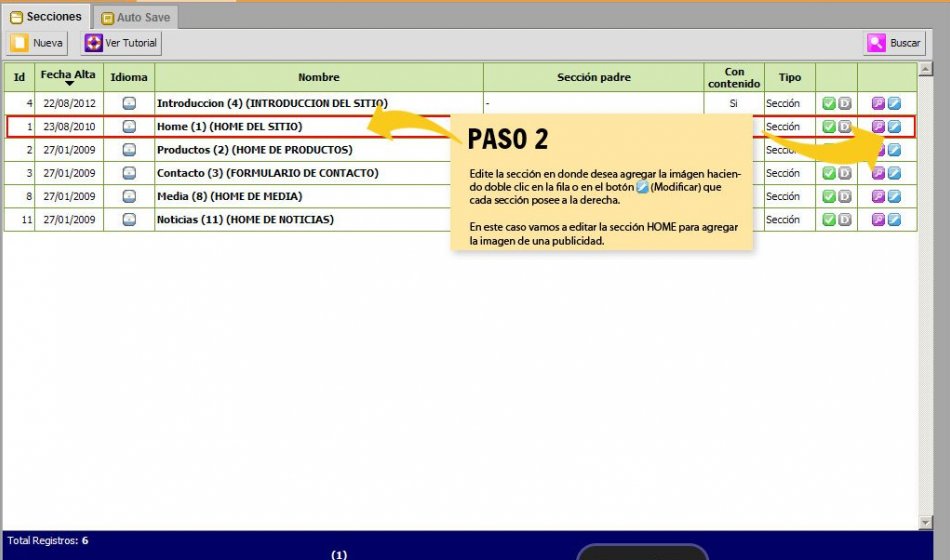
Task: Select the 'Productos (2) (HOME DE PRODUCTOS)' row name
Action: point(254,150)
